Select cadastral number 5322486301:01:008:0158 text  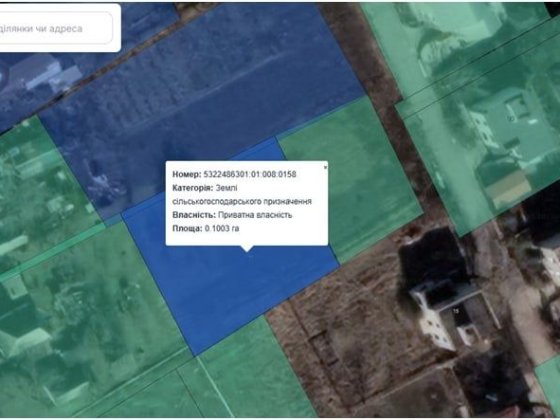250,174
